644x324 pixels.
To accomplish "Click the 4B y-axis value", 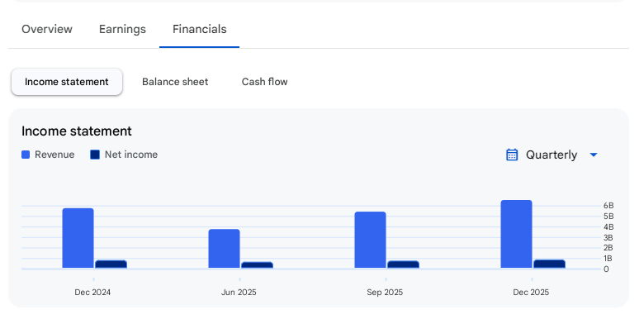I will tap(608, 227).
